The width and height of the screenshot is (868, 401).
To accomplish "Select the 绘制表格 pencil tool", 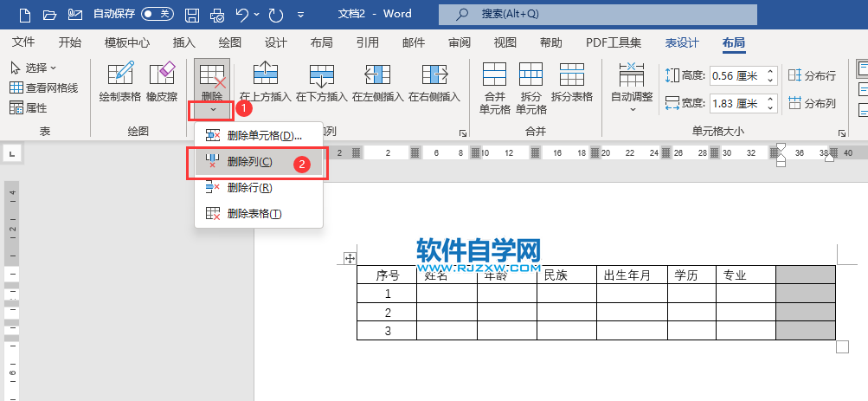I will coord(120,82).
